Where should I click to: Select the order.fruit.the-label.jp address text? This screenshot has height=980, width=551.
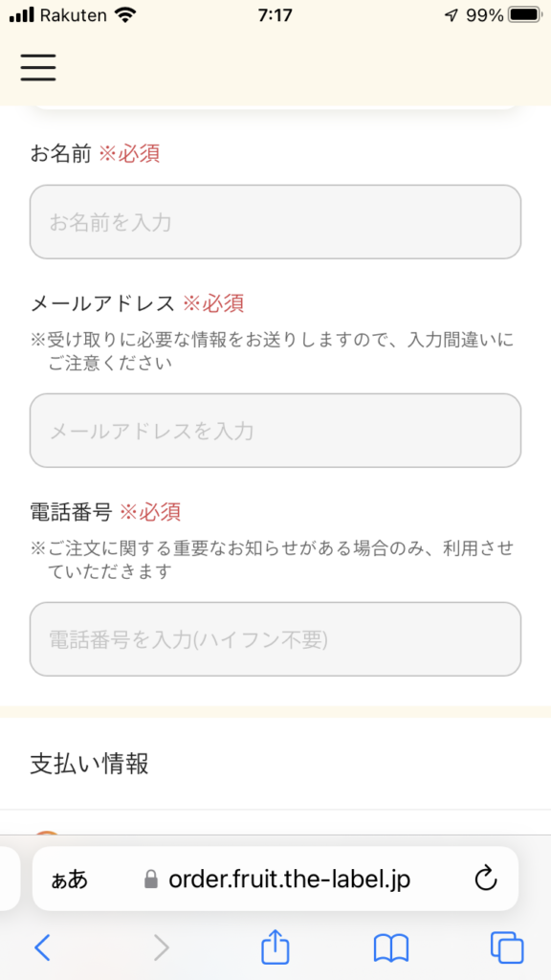[289, 880]
